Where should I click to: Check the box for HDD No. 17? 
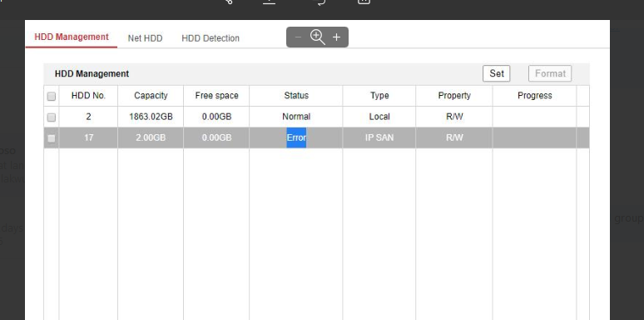(x=52, y=138)
